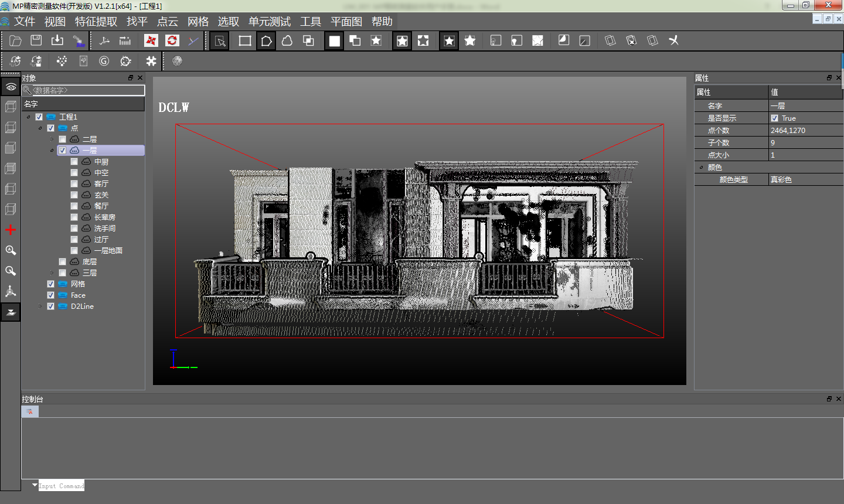Click the red circular refresh arrows icon

[x=172, y=40]
